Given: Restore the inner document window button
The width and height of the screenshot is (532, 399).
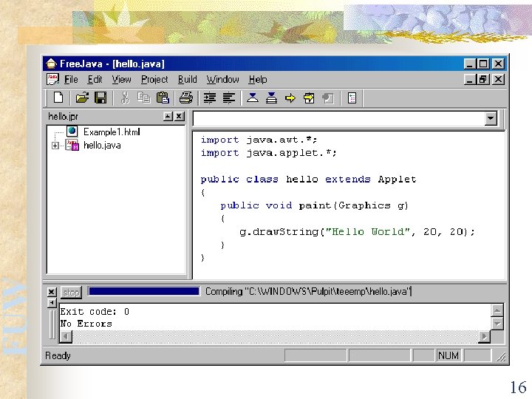Looking at the screenshot, I should pyautogui.click(x=483, y=79).
